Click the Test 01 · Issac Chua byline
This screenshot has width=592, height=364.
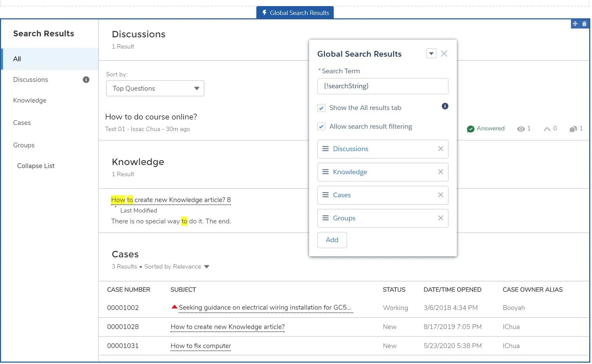point(132,129)
